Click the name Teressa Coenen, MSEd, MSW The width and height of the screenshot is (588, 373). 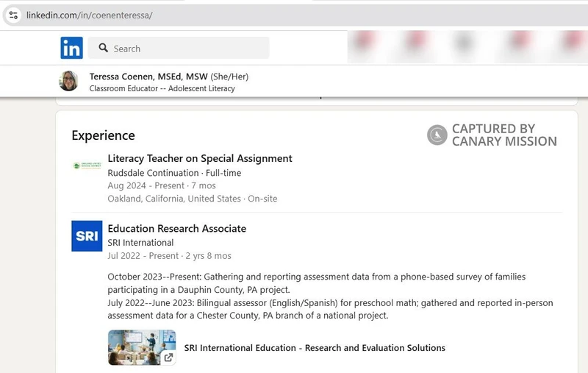coord(148,77)
